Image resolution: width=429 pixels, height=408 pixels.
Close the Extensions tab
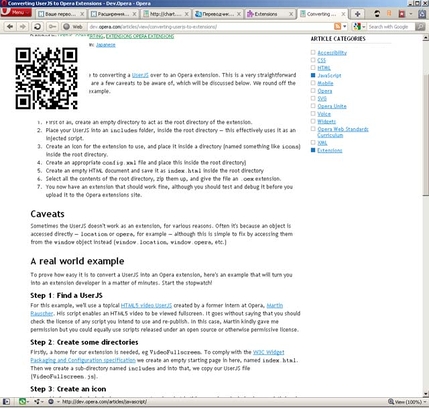tap(291, 14)
